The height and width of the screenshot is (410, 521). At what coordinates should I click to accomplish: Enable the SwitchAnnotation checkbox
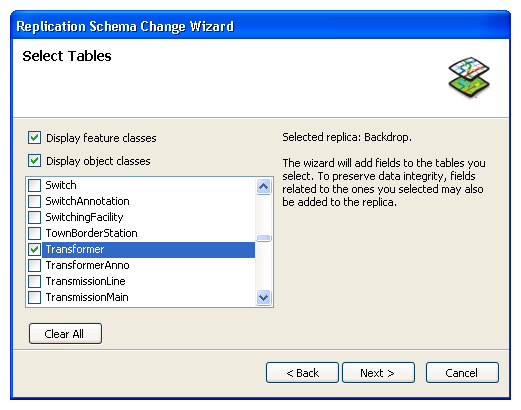(35, 201)
